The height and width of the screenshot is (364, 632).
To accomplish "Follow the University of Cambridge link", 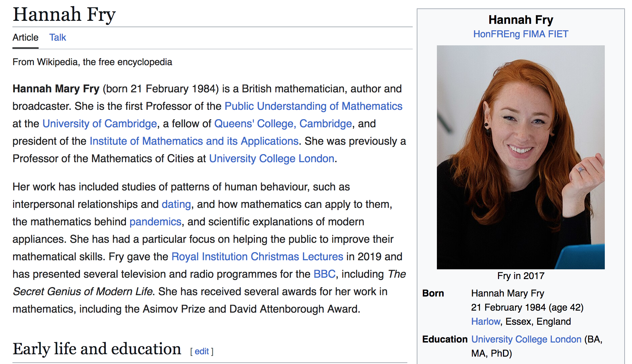I will click(x=100, y=124).
